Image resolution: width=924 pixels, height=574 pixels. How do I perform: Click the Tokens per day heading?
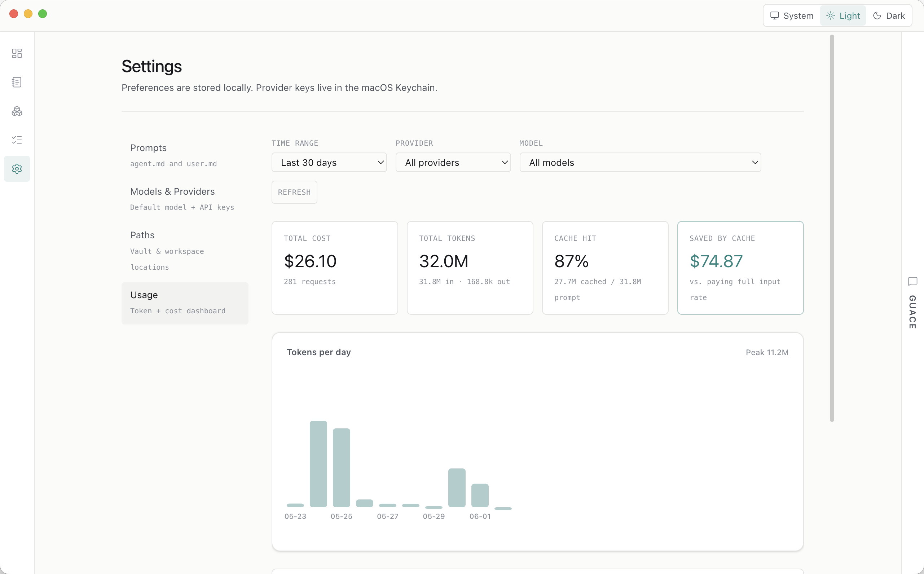click(319, 352)
